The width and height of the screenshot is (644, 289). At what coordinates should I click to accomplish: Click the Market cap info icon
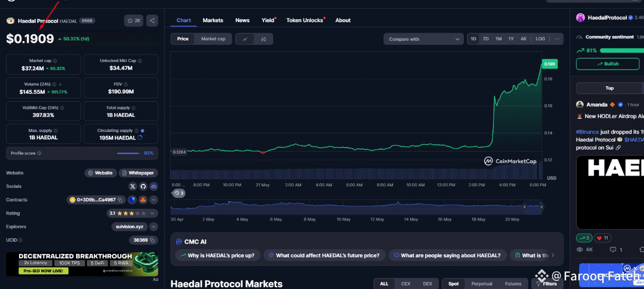(55, 60)
